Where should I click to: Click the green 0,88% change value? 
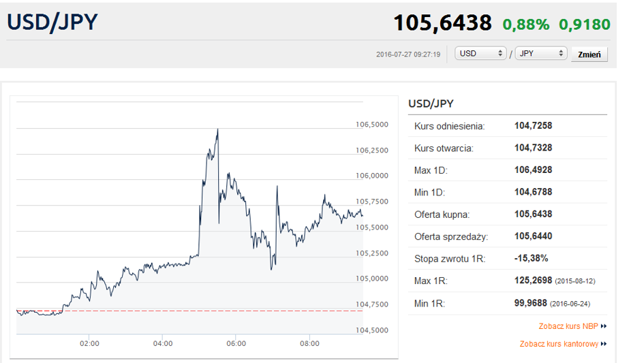pos(525,25)
